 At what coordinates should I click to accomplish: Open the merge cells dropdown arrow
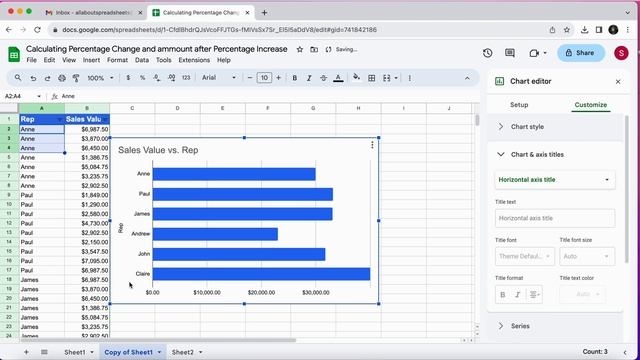tap(396, 78)
